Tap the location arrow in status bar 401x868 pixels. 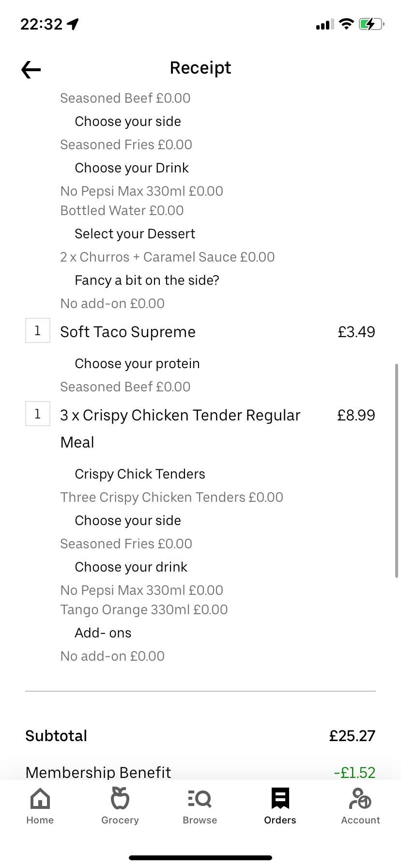tap(73, 24)
